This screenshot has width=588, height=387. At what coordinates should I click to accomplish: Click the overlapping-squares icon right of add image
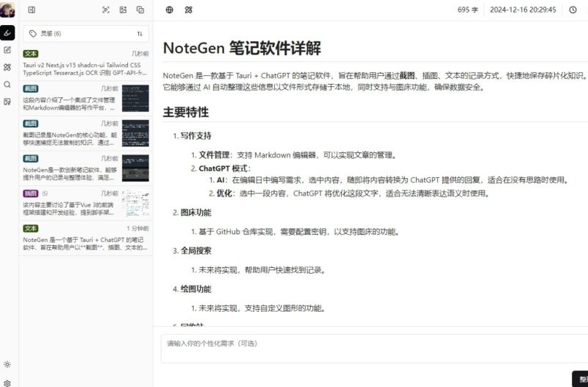[x=140, y=10]
